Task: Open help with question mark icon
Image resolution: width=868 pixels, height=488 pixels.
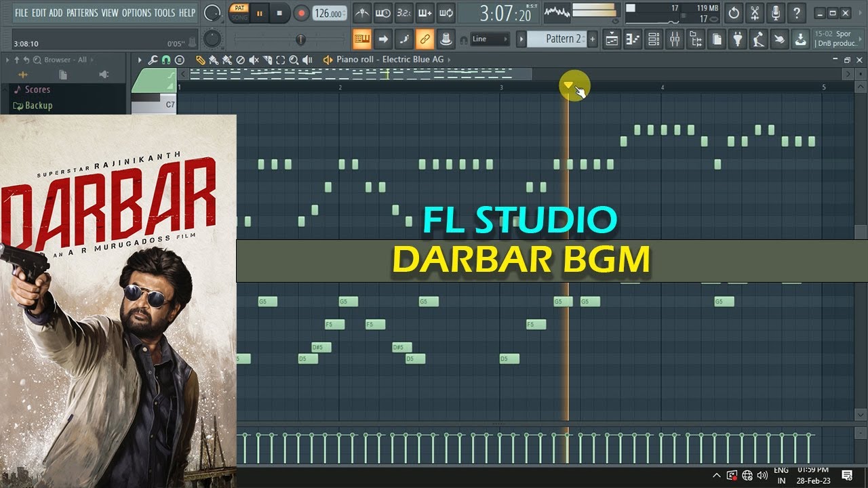Action: coord(797,13)
